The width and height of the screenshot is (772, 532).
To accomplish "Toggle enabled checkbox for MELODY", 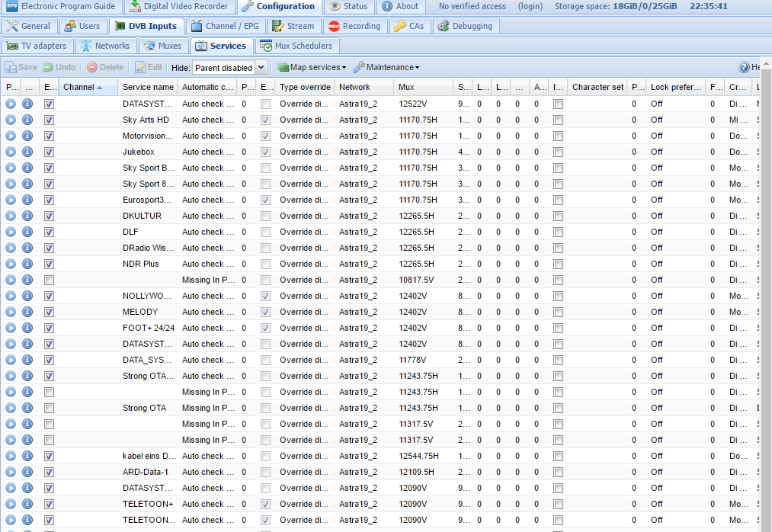I will pos(49,312).
